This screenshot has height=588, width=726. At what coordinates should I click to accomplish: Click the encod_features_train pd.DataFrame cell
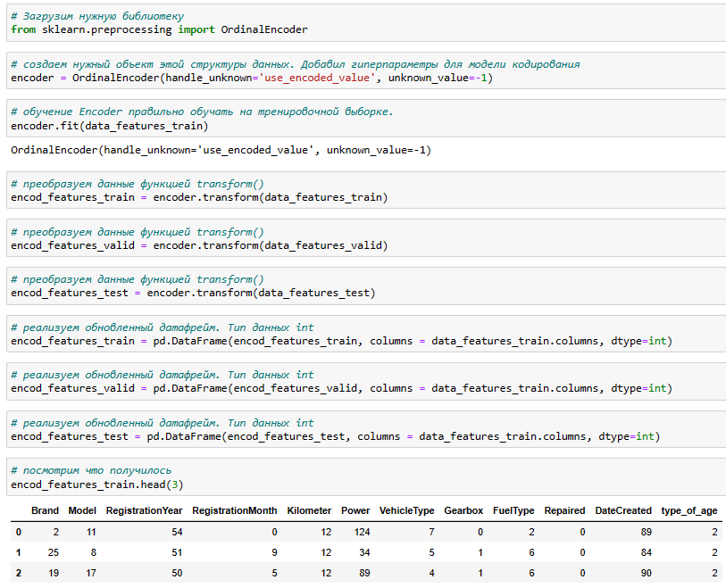pos(366,334)
